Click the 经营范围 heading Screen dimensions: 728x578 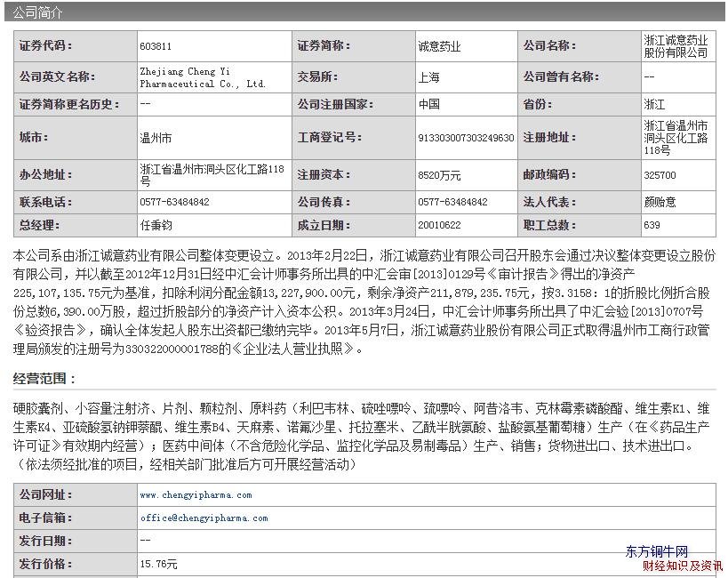44,379
